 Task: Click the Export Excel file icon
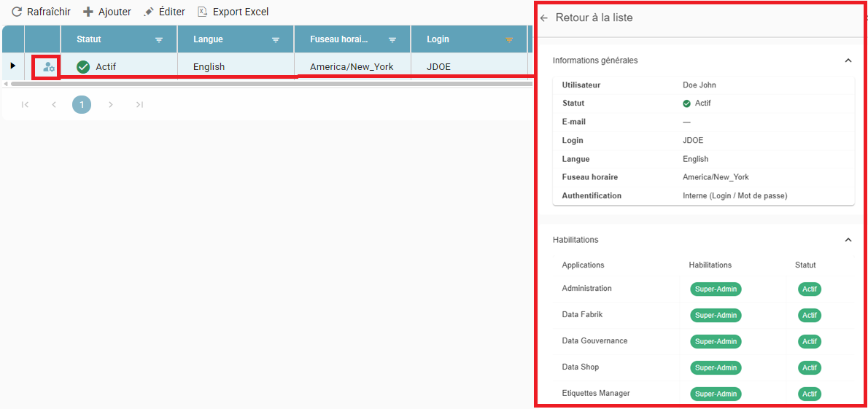203,12
